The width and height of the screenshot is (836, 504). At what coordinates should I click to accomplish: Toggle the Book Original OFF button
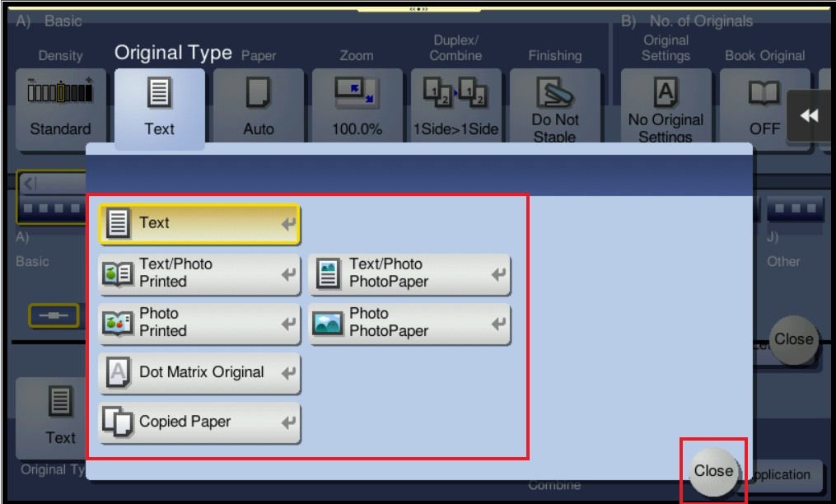[x=764, y=110]
